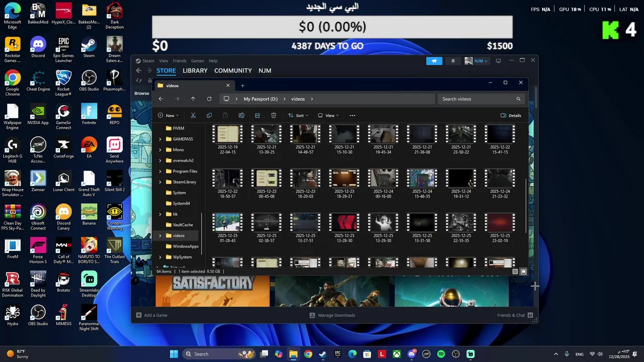Refresh the videos folder
644x362 pixels.
point(209,99)
